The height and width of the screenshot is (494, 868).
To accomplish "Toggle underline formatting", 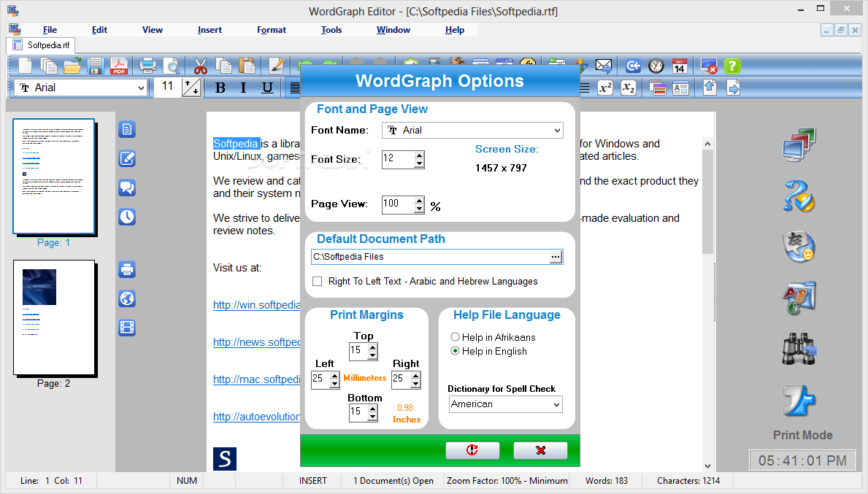I will pyautogui.click(x=267, y=88).
